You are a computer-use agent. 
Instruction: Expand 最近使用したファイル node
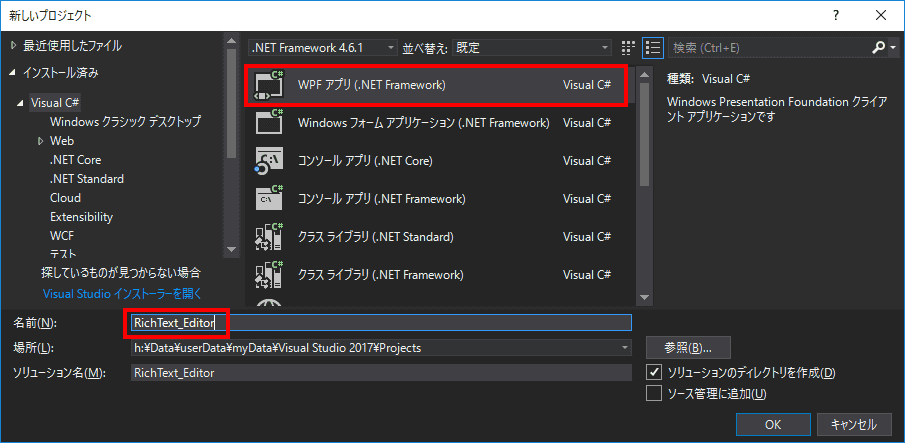14,46
